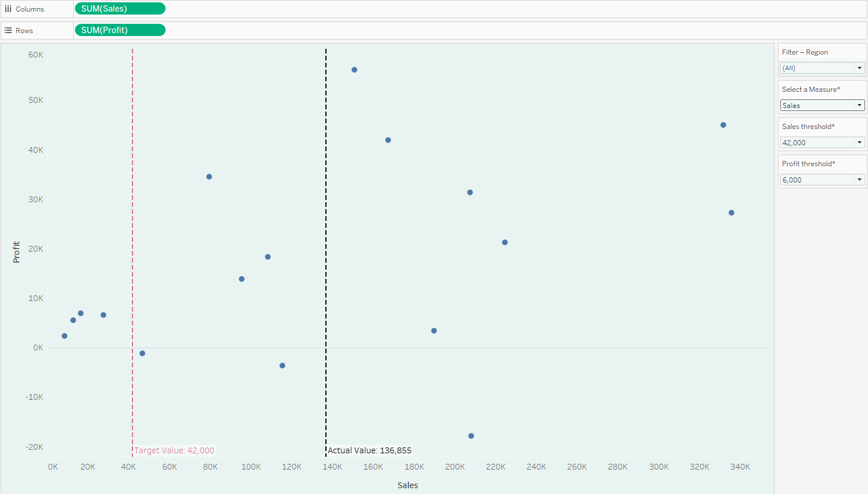
Task: Click the 60K tick on Profit axis
Action: pyautogui.click(x=36, y=55)
